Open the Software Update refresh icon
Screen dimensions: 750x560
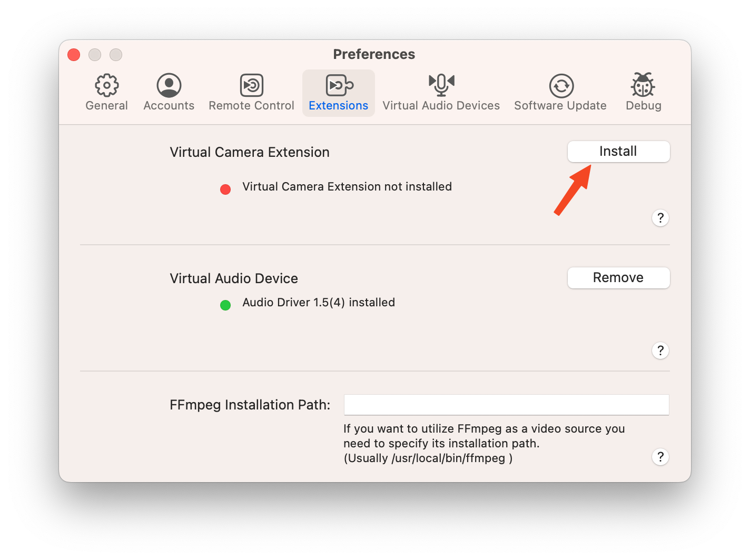561,85
